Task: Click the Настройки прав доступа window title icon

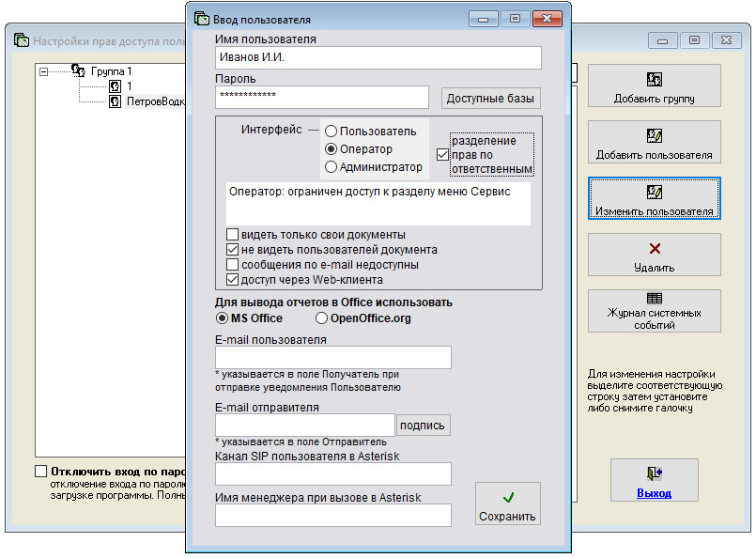Action: pyautogui.click(x=22, y=40)
